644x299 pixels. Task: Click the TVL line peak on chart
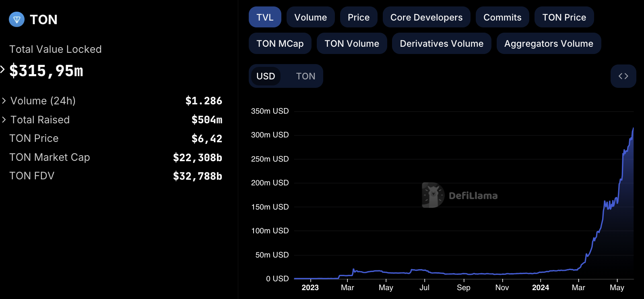[x=633, y=128]
